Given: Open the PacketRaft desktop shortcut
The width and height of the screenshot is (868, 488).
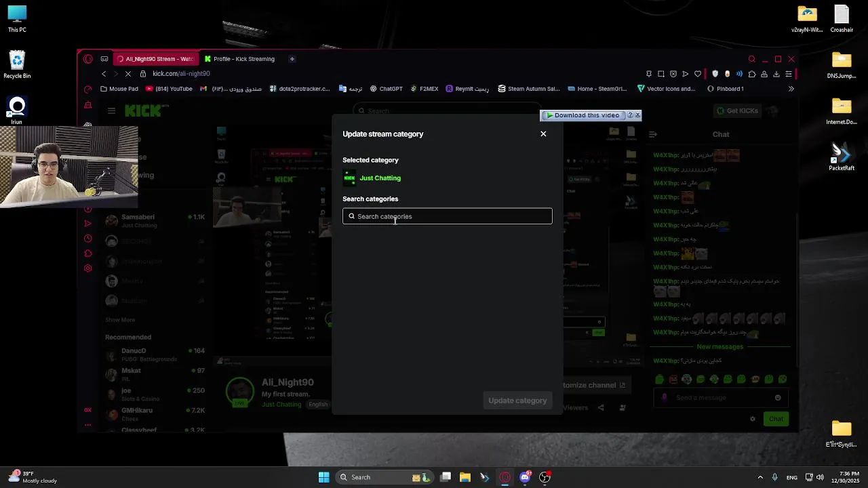Looking at the screenshot, I should click(x=842, y=156).
